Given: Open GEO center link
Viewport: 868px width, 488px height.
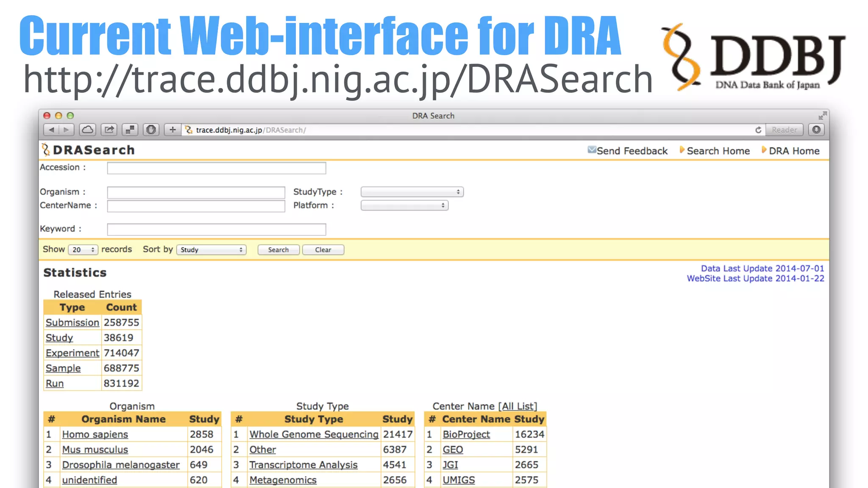Looking at the screenshot, I should (453, 449).
